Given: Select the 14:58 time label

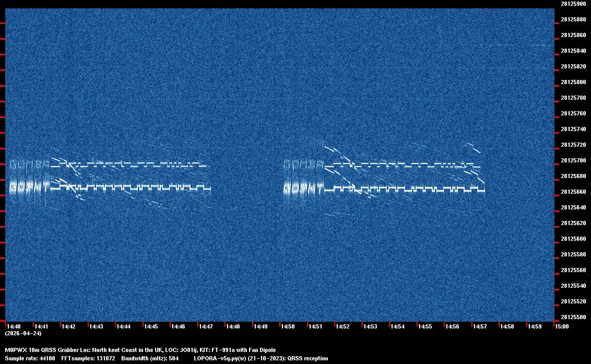Looking at the screenshot, I should tap(507, 326).
